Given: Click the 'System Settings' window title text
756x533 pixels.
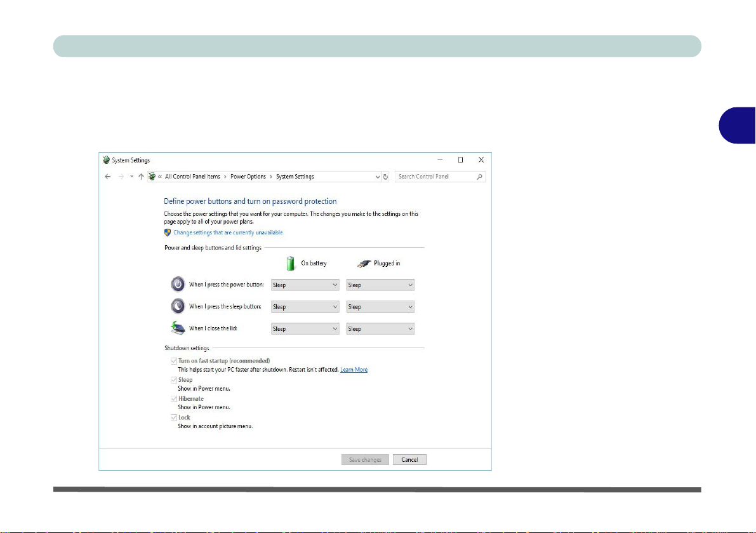Looking at the screenshot, I should pyautogui.click(x=131, y=160).
